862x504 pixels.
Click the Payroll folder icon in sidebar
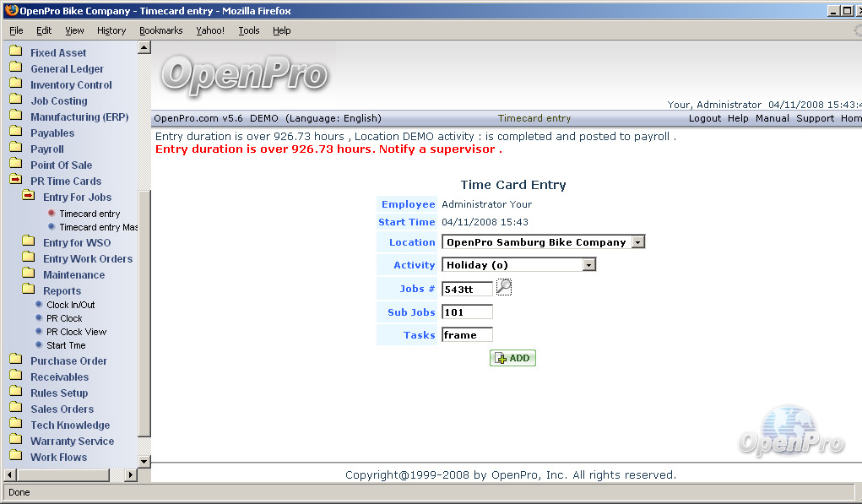(15, 149)
